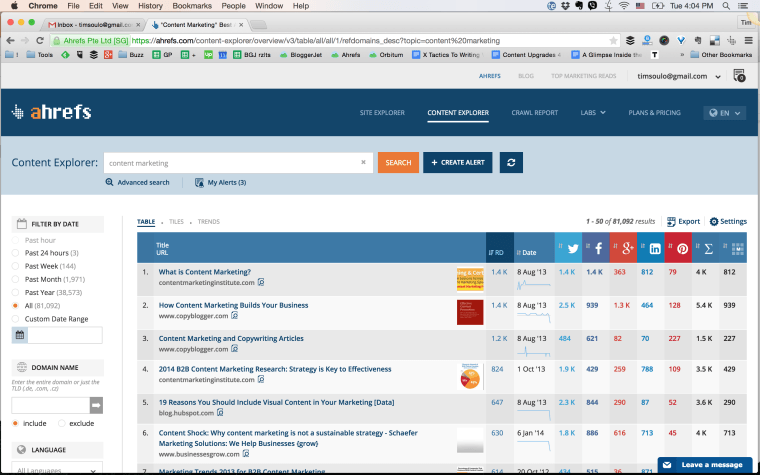760x475 pixels.
Task: Open link icon next to www.businessesgrow.com
Action: click(246, 454)
